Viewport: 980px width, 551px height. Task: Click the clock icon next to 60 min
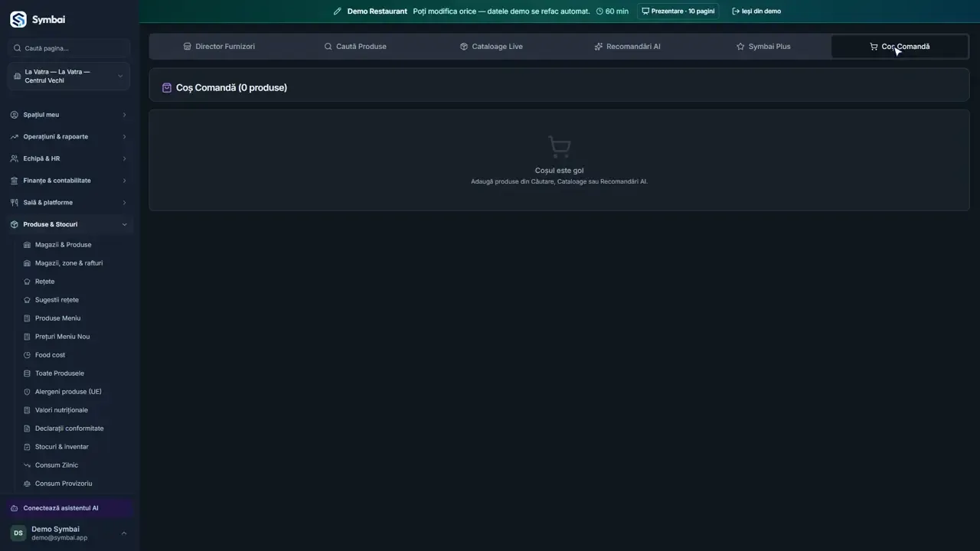[x=599, y=11]
